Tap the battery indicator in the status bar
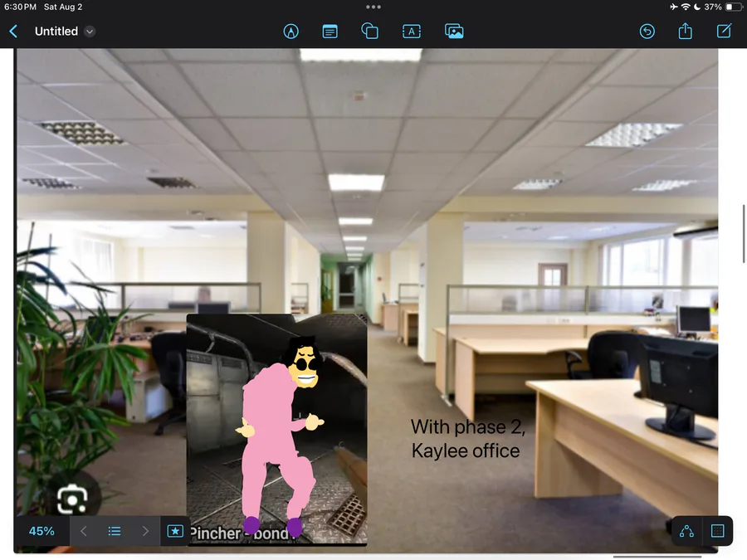This screenshot has height=560, width=747. click(734, 7)
